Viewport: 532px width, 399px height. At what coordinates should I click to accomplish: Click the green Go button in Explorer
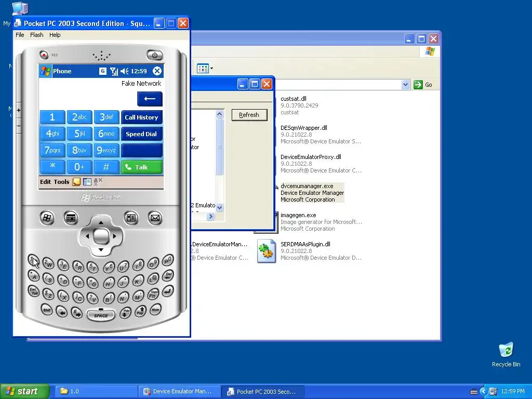(x=423, y=85)
